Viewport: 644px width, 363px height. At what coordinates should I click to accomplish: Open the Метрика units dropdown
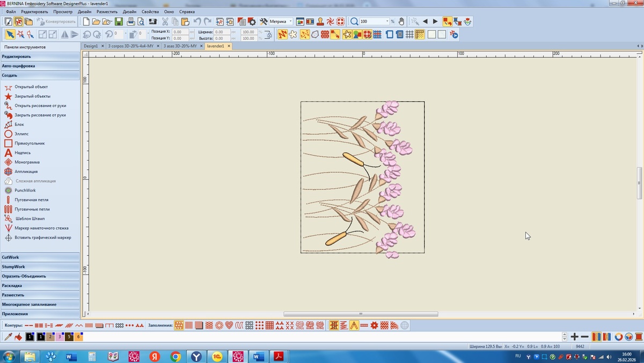tap(282, 21)
